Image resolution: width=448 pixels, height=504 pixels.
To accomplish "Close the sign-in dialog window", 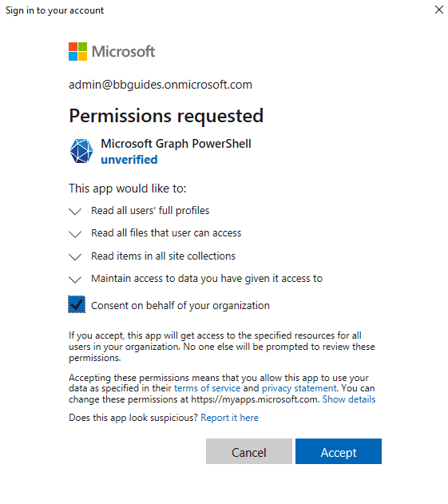I will point(439,10).
